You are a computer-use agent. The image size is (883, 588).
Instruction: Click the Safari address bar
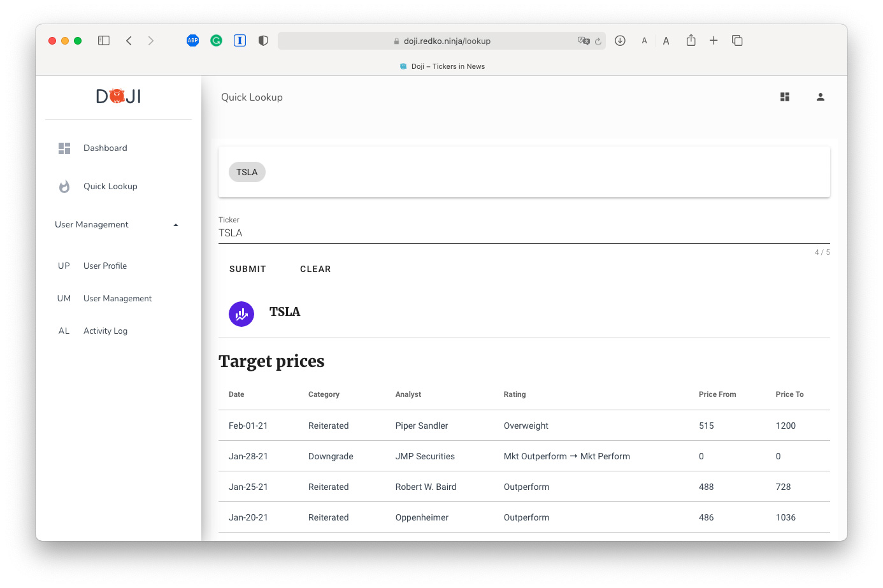(x=446, y=41)
